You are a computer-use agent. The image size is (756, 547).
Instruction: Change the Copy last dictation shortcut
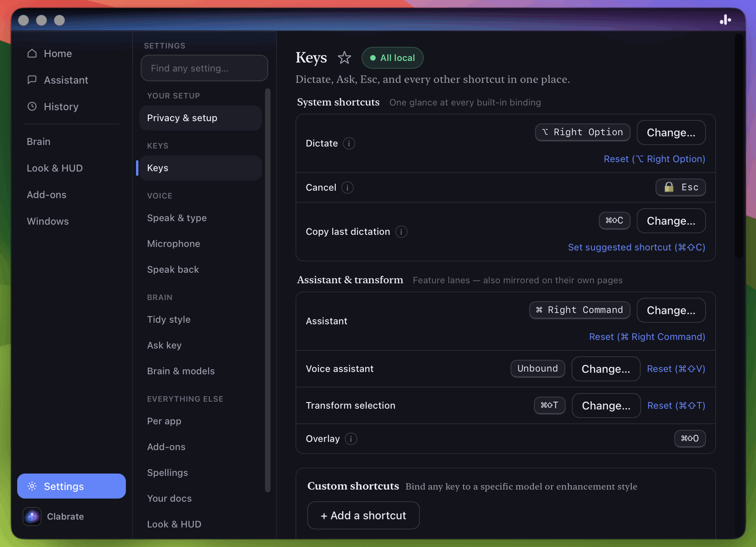click(671, 221)
